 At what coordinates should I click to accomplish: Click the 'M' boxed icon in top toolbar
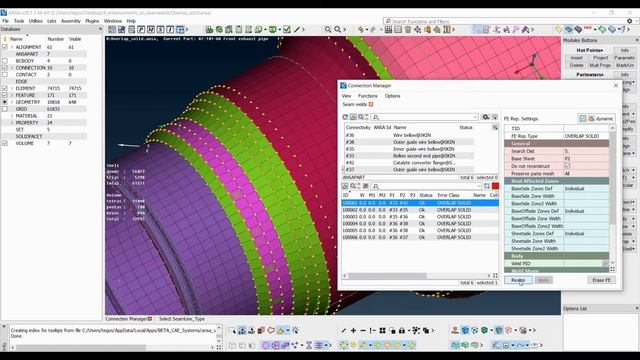pos(151,29)
